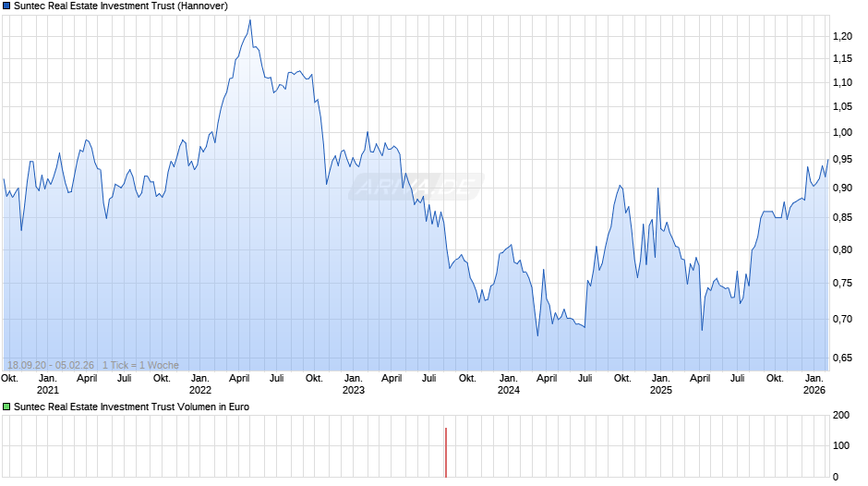Click the final data point at the chart's right end
The width and height of the screenshot is (868, 486).
(x=828, y=160)
